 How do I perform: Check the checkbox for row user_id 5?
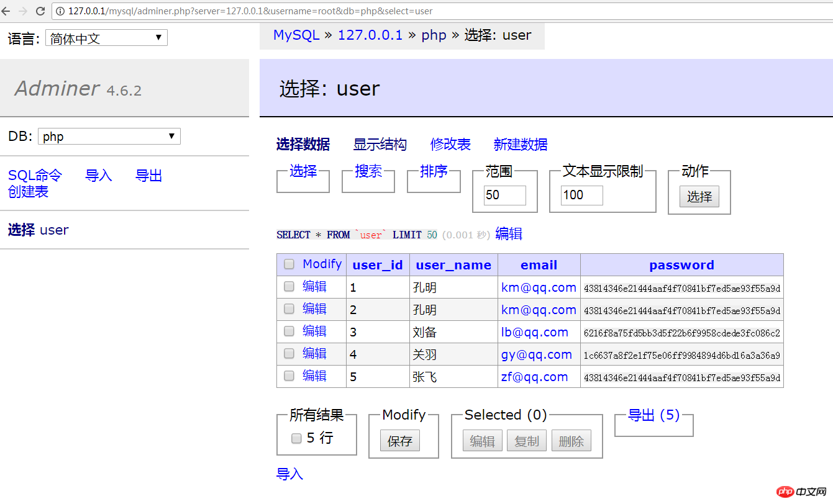point(289,376)
